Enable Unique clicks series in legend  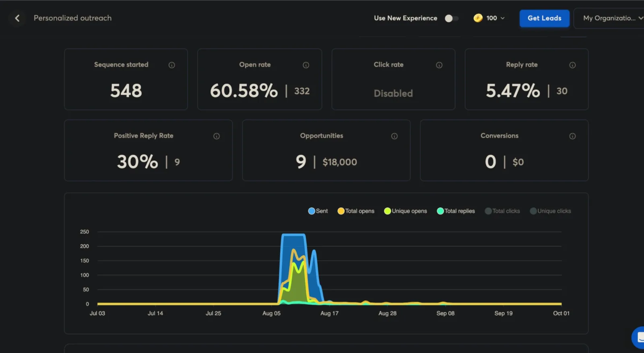(550, 211)
